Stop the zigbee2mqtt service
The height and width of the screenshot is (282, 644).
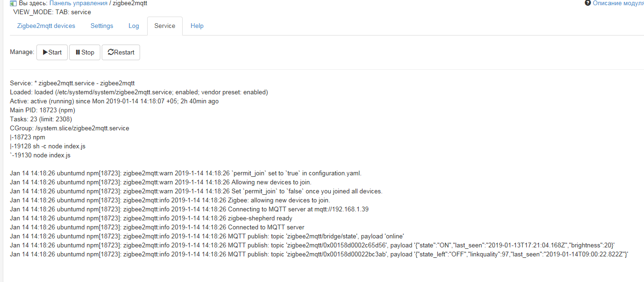pos(85,52)
